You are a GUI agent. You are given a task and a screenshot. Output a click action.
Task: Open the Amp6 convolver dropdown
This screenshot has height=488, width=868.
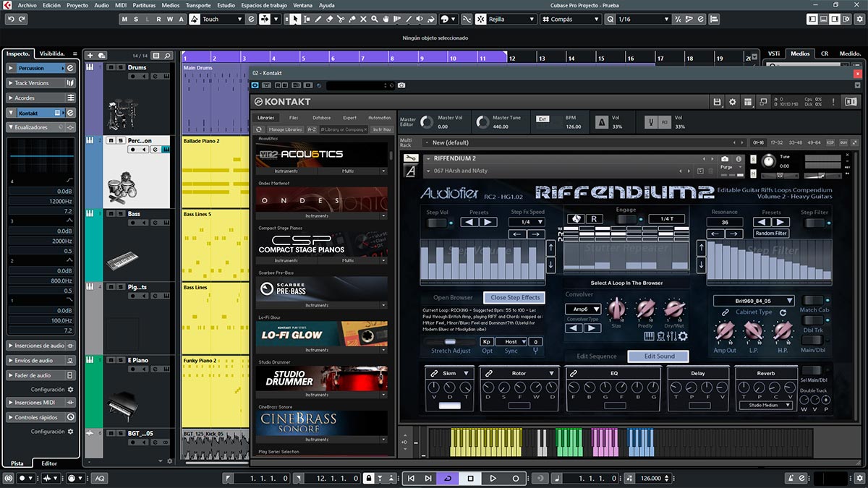coord(582,309)
